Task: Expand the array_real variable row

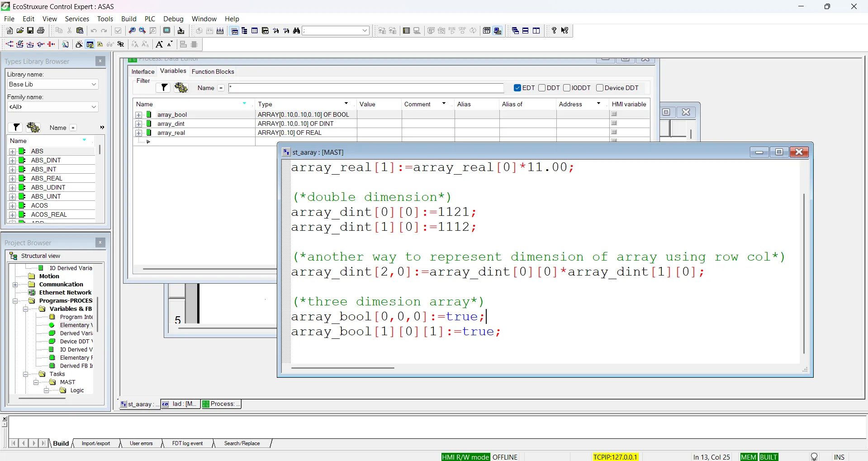Action: point(139,133)
